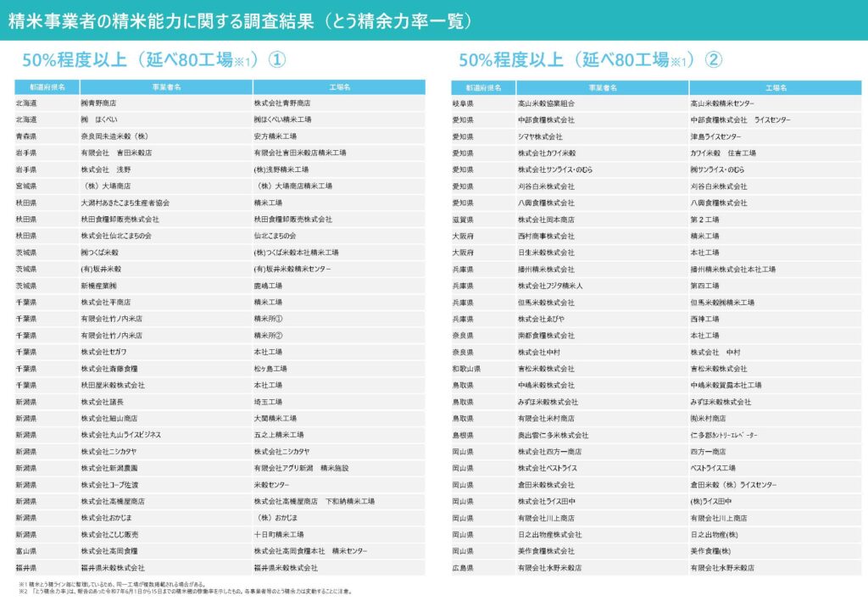Click the operator '大潟村あきたこまち生産者協会'
868x601 pixels.
point(125,203)
